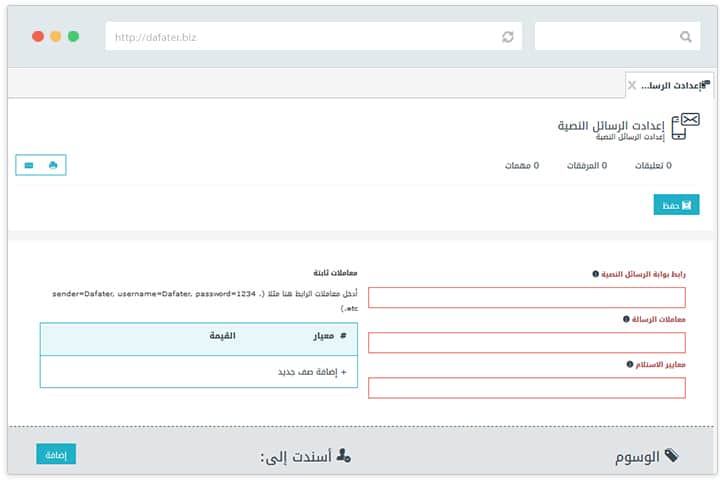The height and width of the screenshot is (485, 725).
Task: Click info icon beside رابط بوابة الرسائل النصية
Action: (596, 274)
